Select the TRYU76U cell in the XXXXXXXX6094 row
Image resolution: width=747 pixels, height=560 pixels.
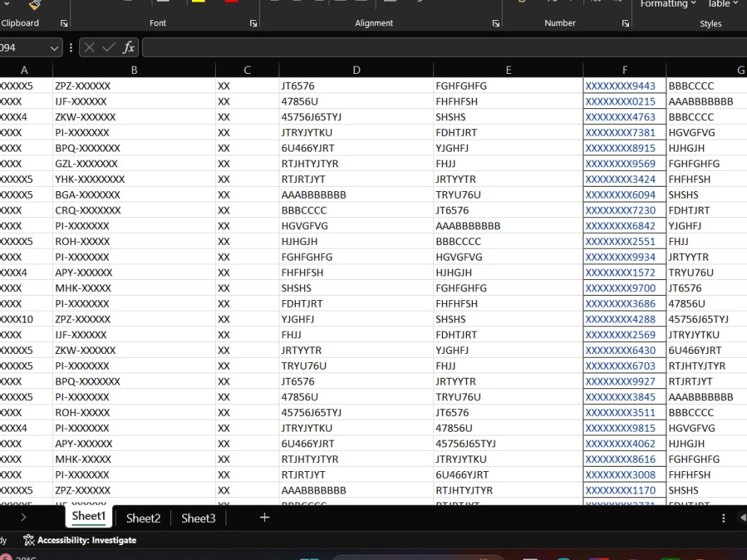click(508, 195)
